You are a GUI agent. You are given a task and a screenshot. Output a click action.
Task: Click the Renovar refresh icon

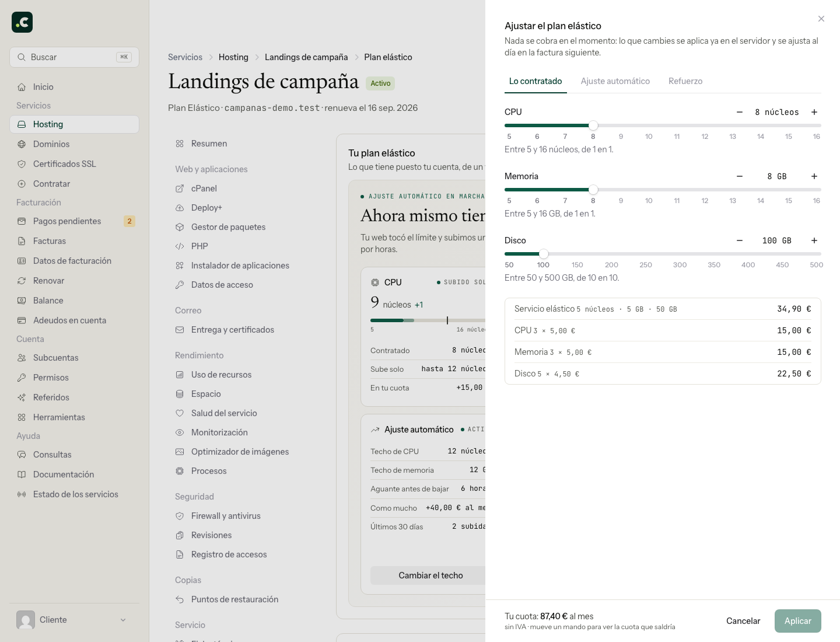(22, 281)
